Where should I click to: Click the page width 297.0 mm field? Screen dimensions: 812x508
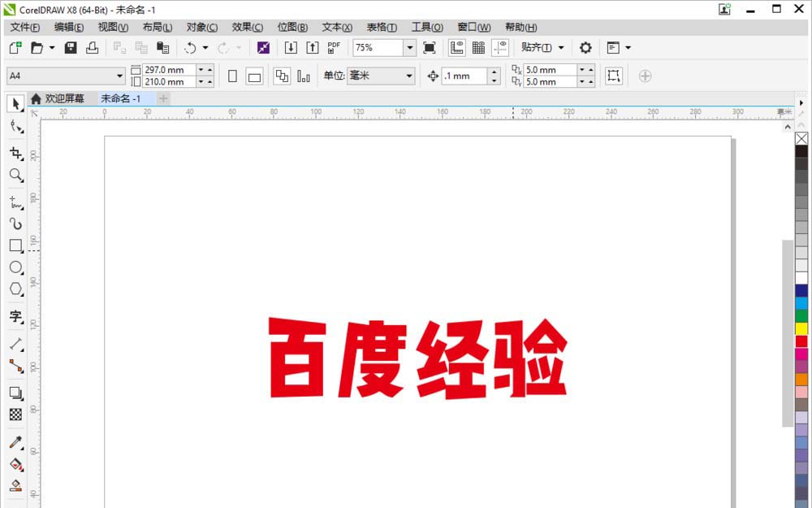[169, 69]
